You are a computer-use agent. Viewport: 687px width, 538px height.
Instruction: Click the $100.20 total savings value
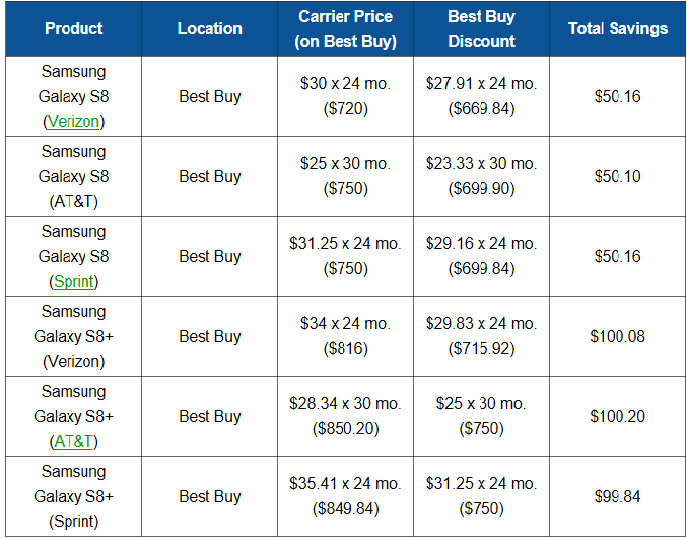[x=617, y=416]
